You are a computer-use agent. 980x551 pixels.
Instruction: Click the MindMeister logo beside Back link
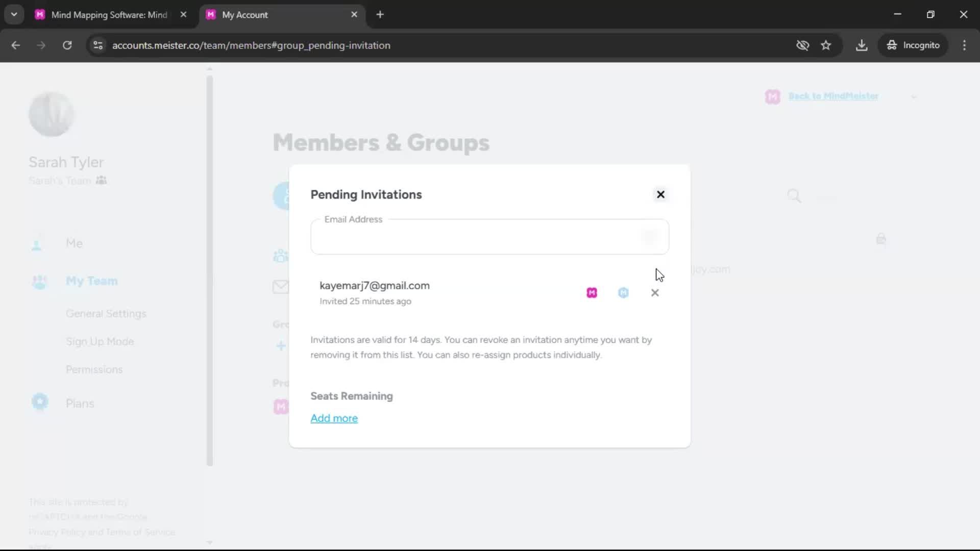coord(773,96)
